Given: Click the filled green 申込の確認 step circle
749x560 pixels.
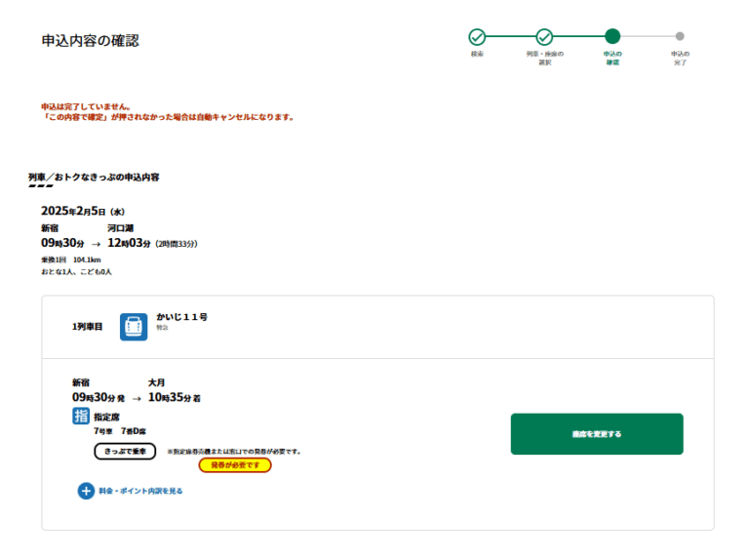Looking at the screenshot, I should point(612,37).
